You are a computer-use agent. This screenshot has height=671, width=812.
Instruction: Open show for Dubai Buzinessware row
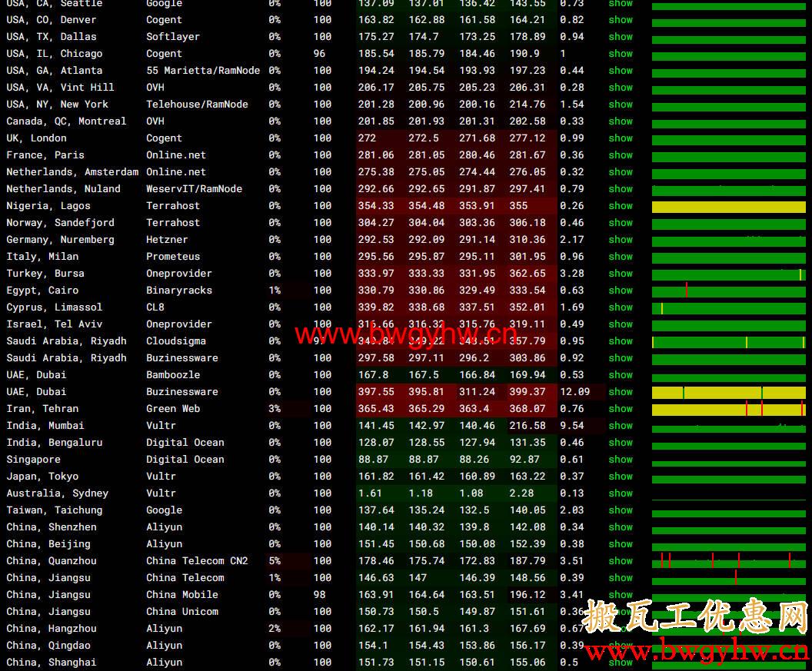pyautogui.click(x=621, y=392)
